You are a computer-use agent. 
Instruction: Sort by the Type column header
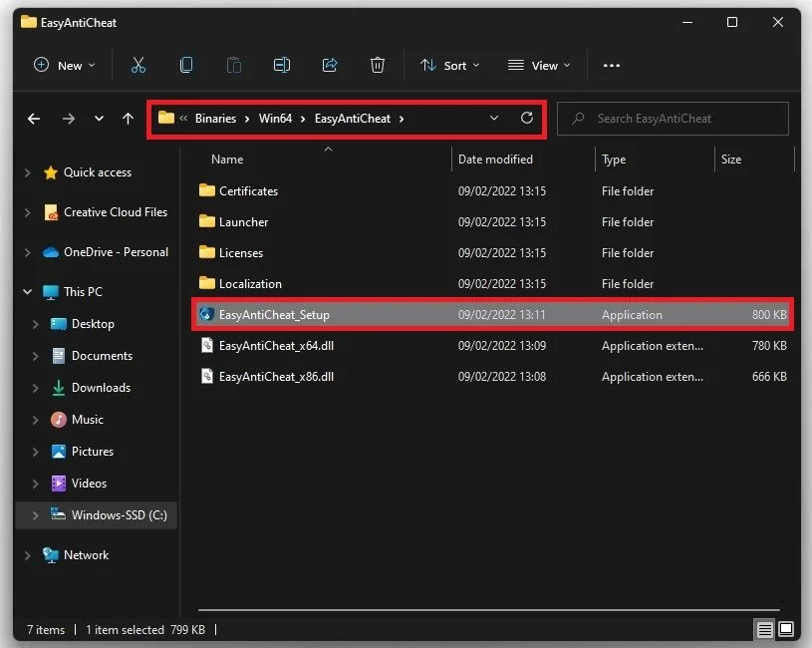point(614,160)
